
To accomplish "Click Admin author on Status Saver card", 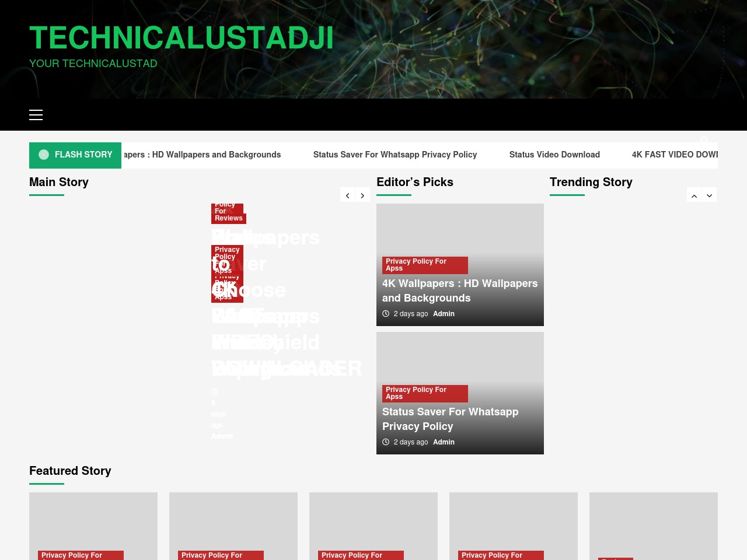I will 444,442.
